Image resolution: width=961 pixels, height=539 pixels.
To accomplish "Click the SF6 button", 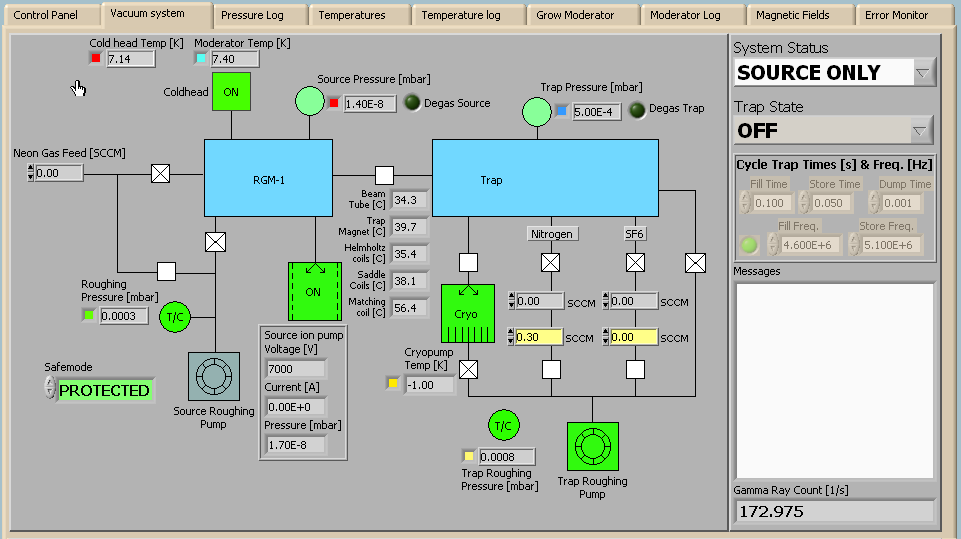I will [x=635, y=233].
